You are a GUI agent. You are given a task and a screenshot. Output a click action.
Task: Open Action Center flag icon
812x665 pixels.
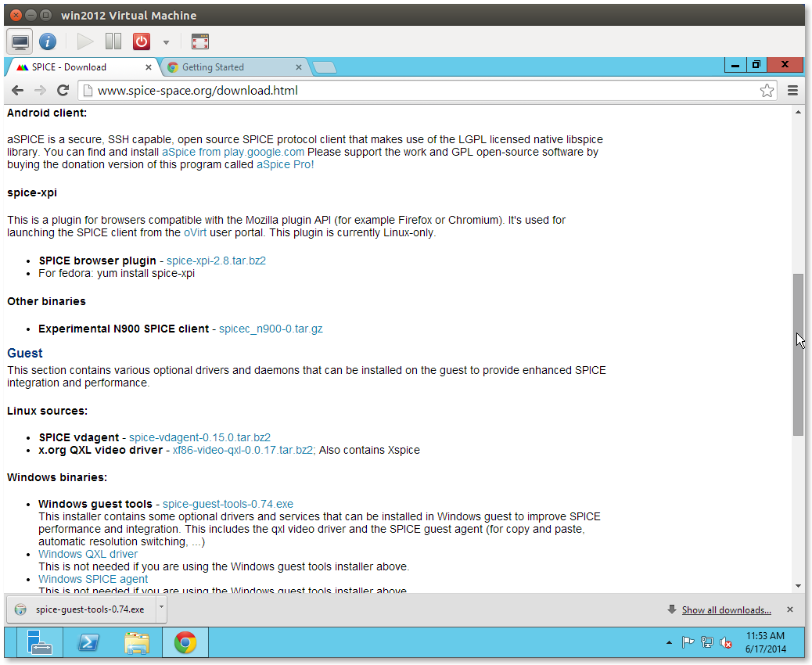[688, 643]
